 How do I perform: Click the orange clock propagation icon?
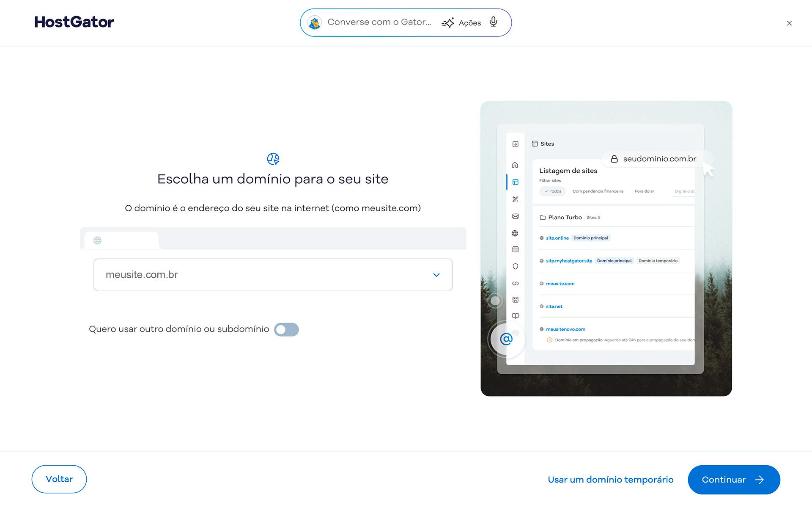pyautogui.click(x=549, y=340)
